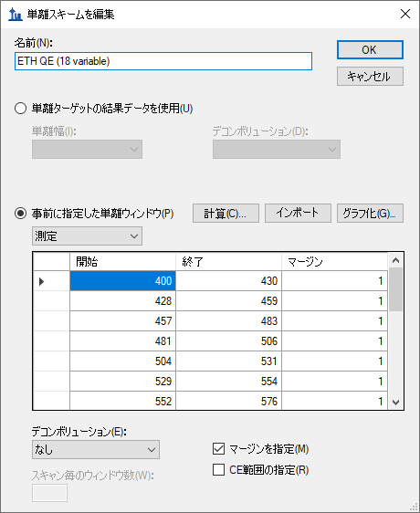Select 事前に指定した単離ウィンドウ radio option
Screen dimensions: 420x513
click(x=20, y=214)
